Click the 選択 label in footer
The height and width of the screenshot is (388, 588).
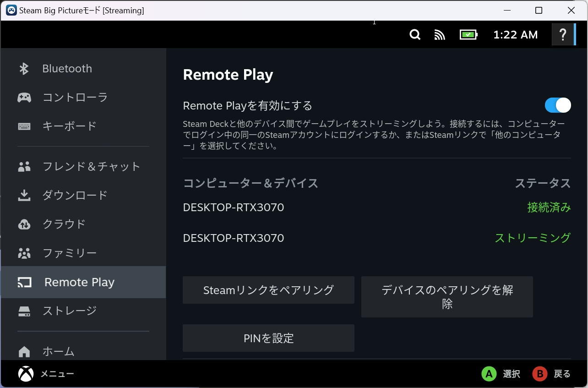pos(512,374)
